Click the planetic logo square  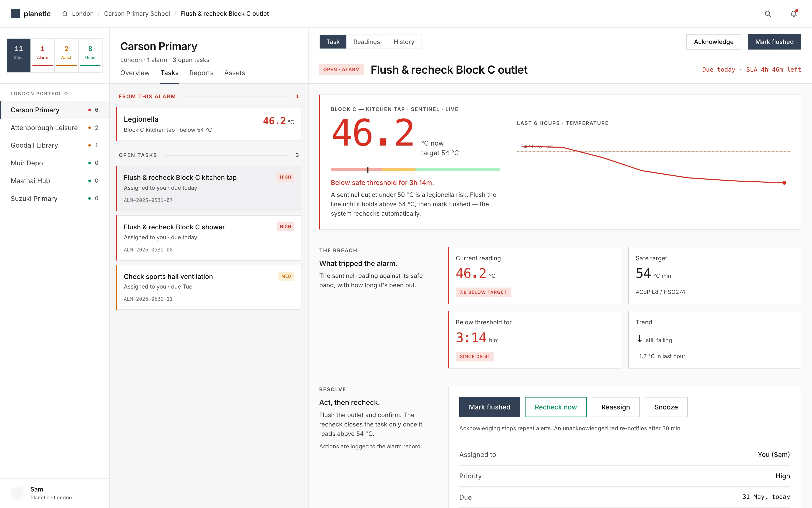15,14
